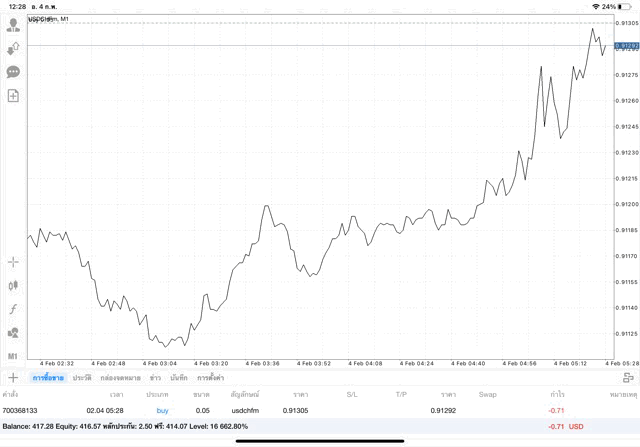
Task: Open the indicators function icon
Action: (x=13, y=309)
